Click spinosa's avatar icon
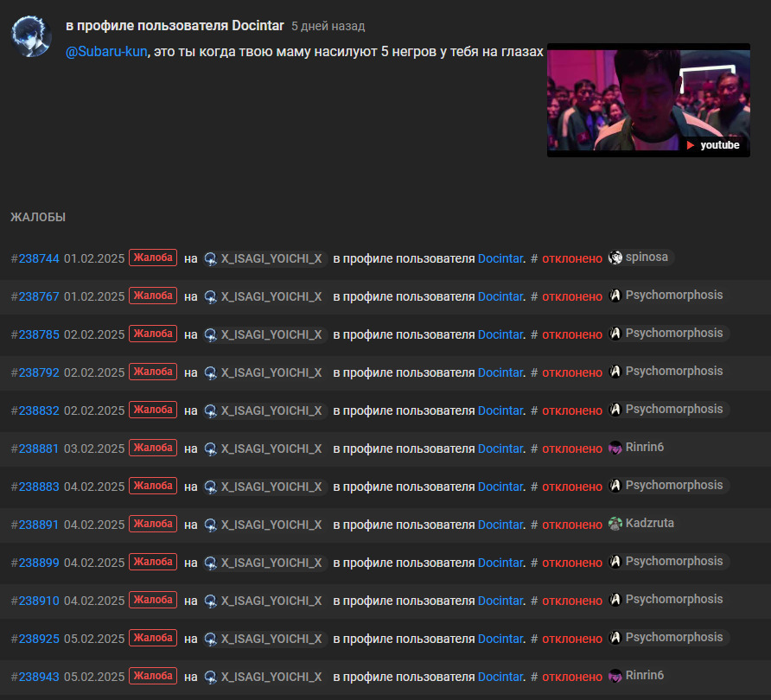Viewport: 771px width, 700px height. coord(615,258)
